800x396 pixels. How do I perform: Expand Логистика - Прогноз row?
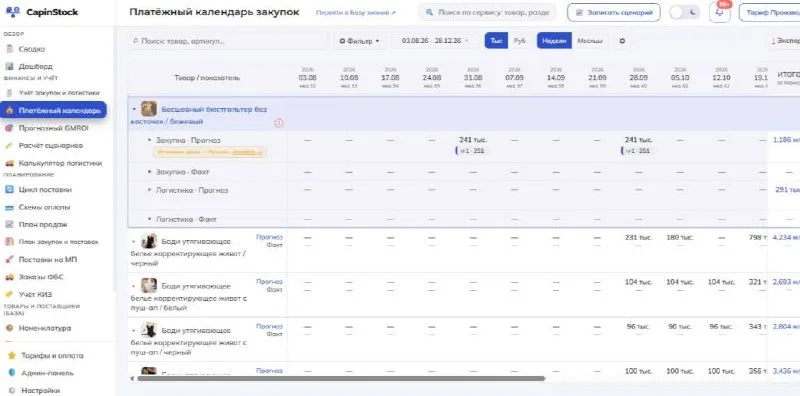tap(149, 190)
